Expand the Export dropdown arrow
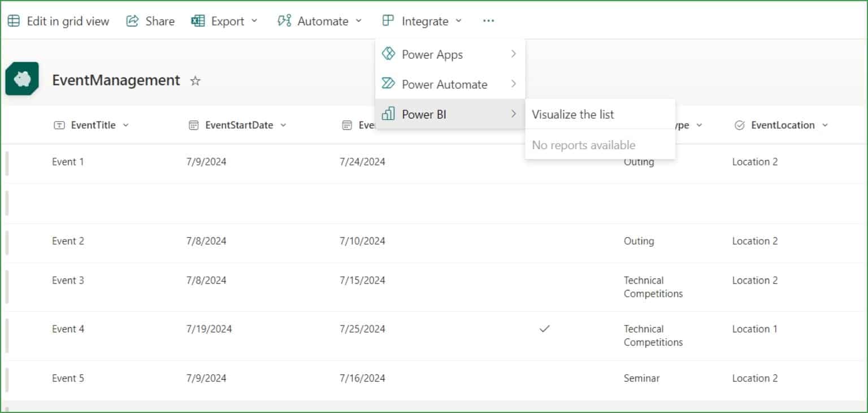This screenshot has width=868, height=413. pos(254,21)
